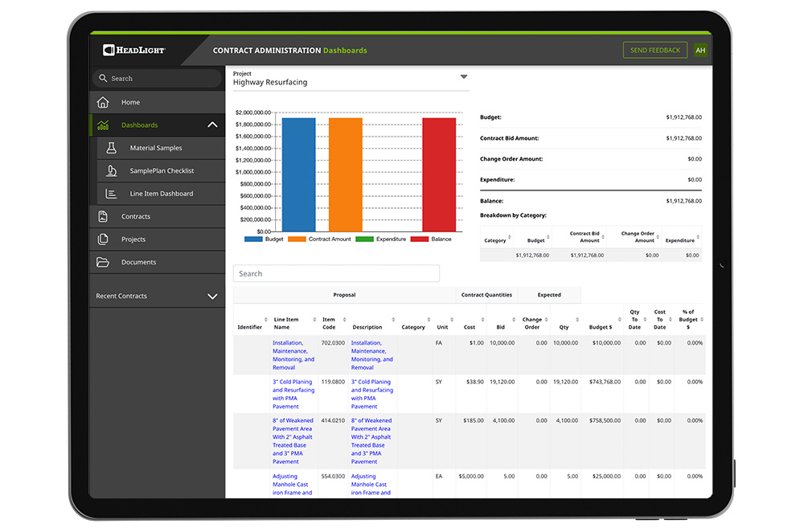The height and width of the screenshot is (532, 804).
Task: Open the Project selection dropdown
Action: click(x=463, y=77)
